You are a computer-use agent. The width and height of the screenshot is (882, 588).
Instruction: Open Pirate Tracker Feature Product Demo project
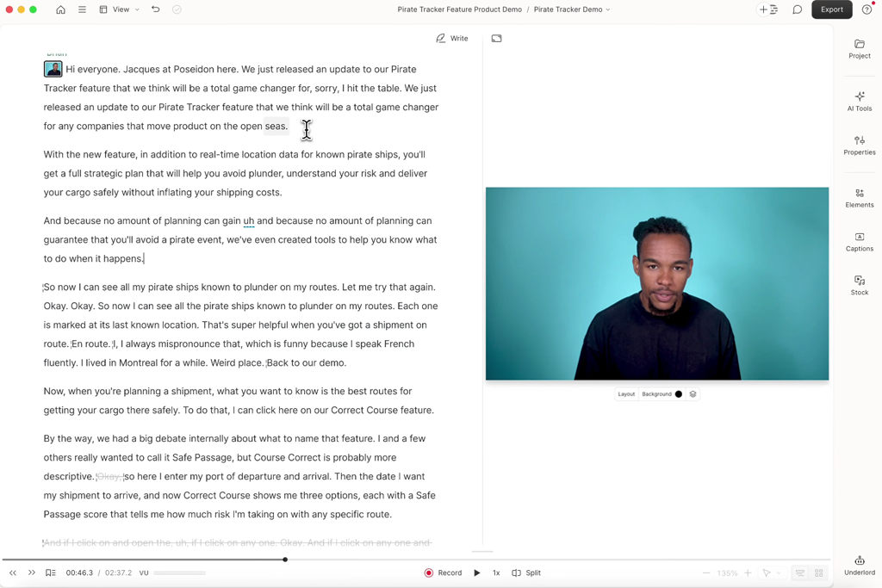460,9
